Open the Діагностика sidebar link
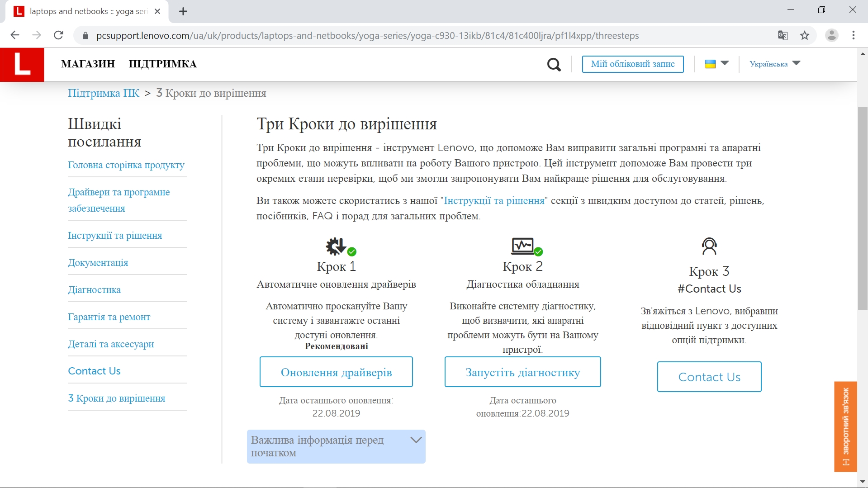Screen dimensions: 868x488 94,290
